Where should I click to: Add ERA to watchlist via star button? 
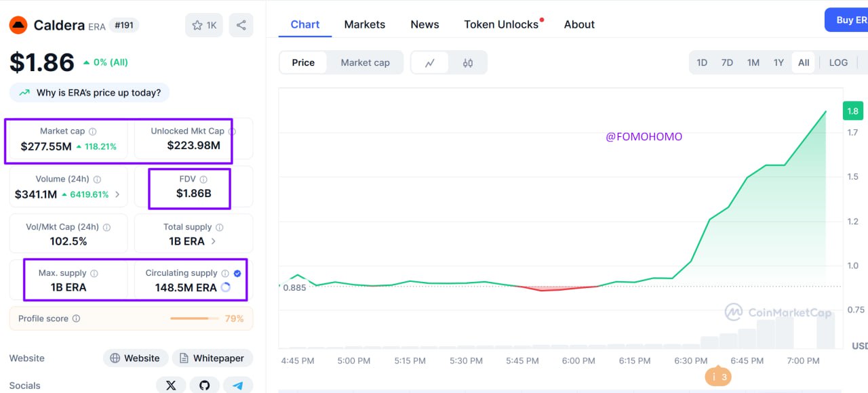[x=204, y=25]
